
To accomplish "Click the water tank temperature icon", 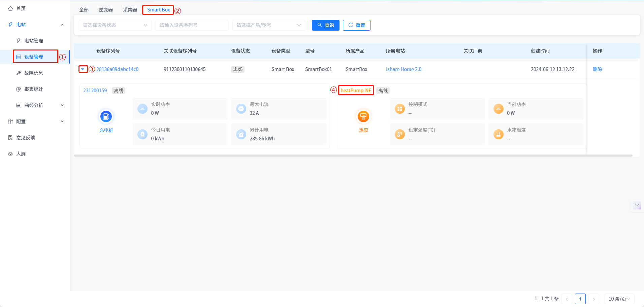I will click(498, 134).
